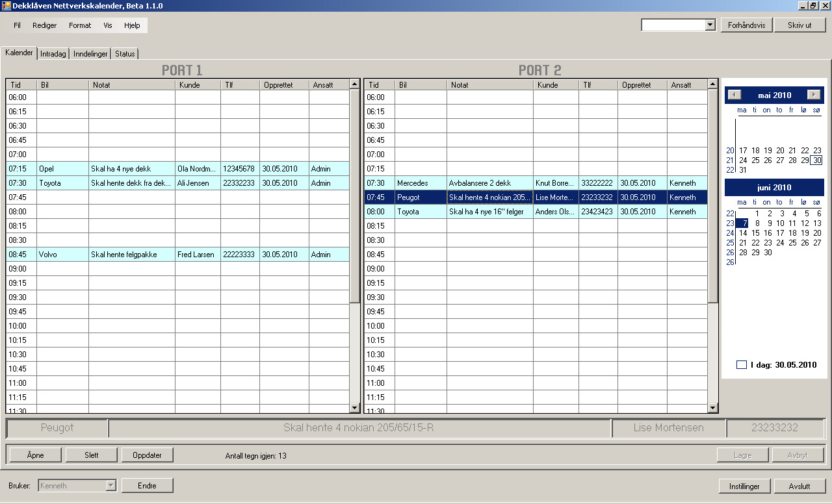This screenshot has height=504, width=832.
Task: Click the 'juni 2010' month title
Action: [x=774, y=187]
